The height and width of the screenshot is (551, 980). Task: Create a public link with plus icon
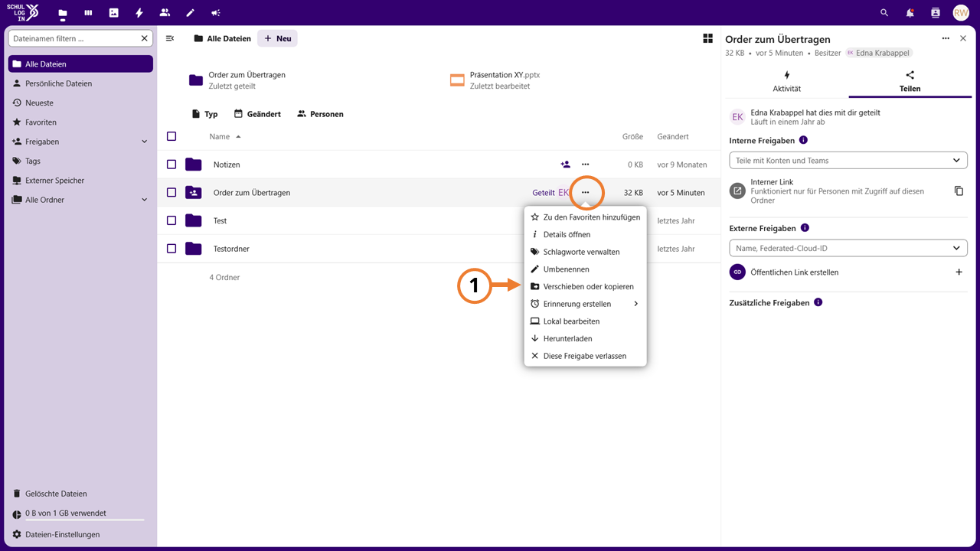pos(959,272)
